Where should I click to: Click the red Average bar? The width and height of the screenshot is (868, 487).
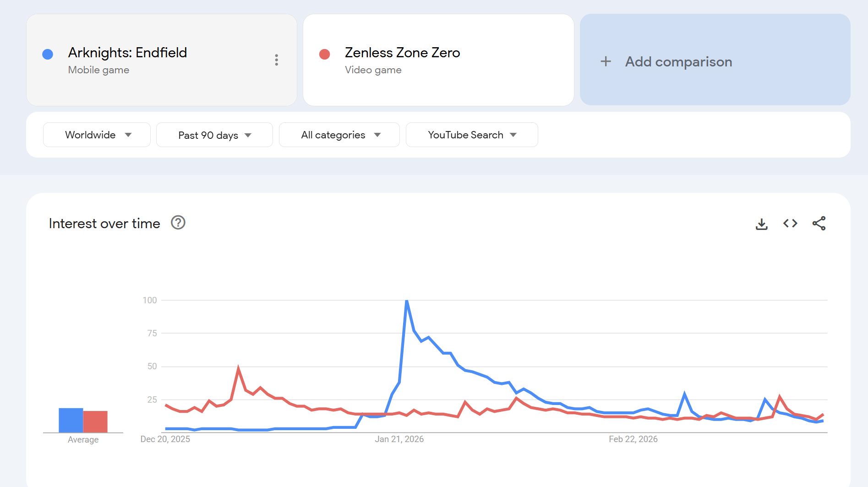click(95, 421)
